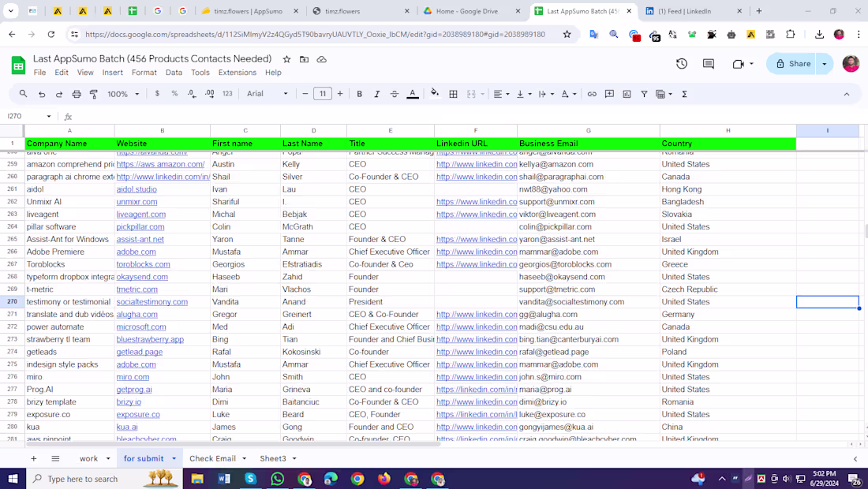Click the Add sheet plus button
This screenshot has height=489, width=868.
coord(34,458)
